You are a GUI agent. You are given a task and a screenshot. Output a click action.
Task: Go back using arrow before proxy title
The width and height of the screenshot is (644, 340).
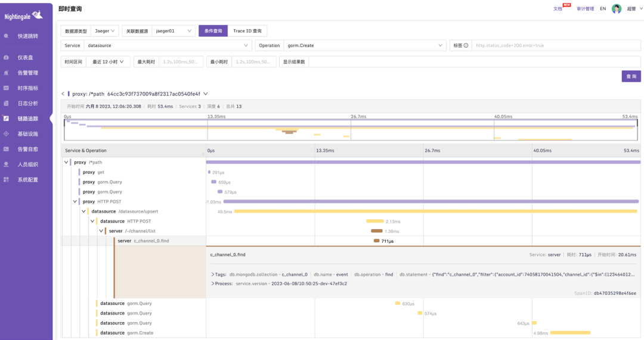(x=63, y=94)
